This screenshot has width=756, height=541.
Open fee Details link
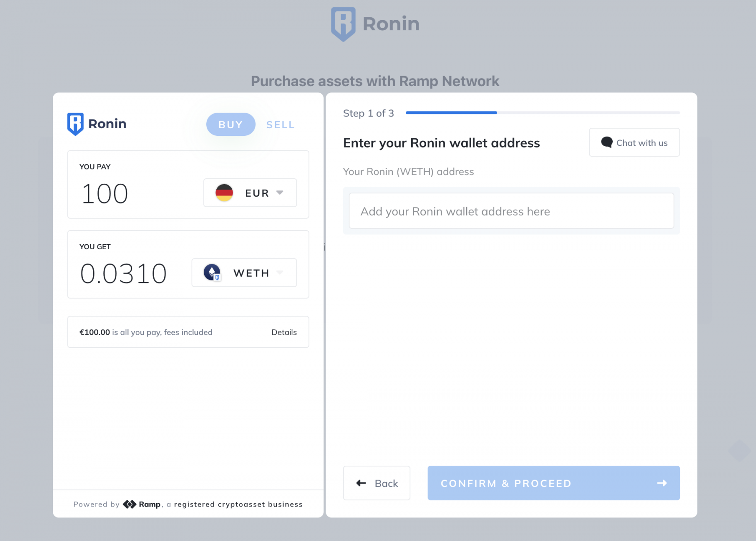point(284,332)
